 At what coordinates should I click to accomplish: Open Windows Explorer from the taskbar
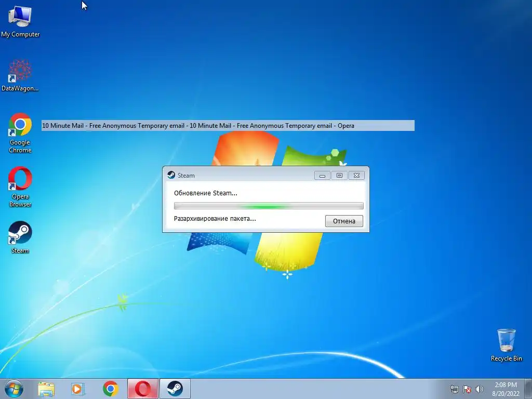click(46, 389)
